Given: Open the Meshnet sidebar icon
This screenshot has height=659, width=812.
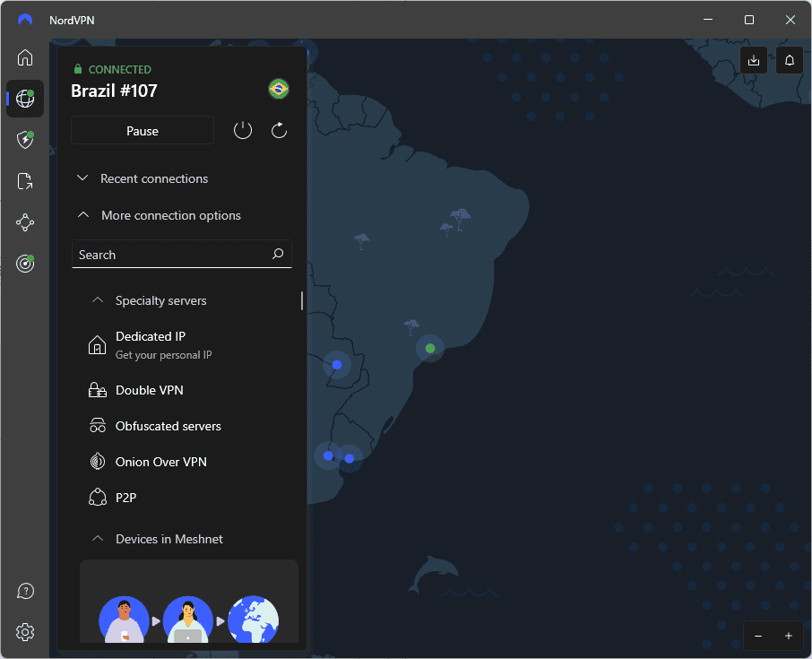Looking at the screenshot, I should coord(25,222).
